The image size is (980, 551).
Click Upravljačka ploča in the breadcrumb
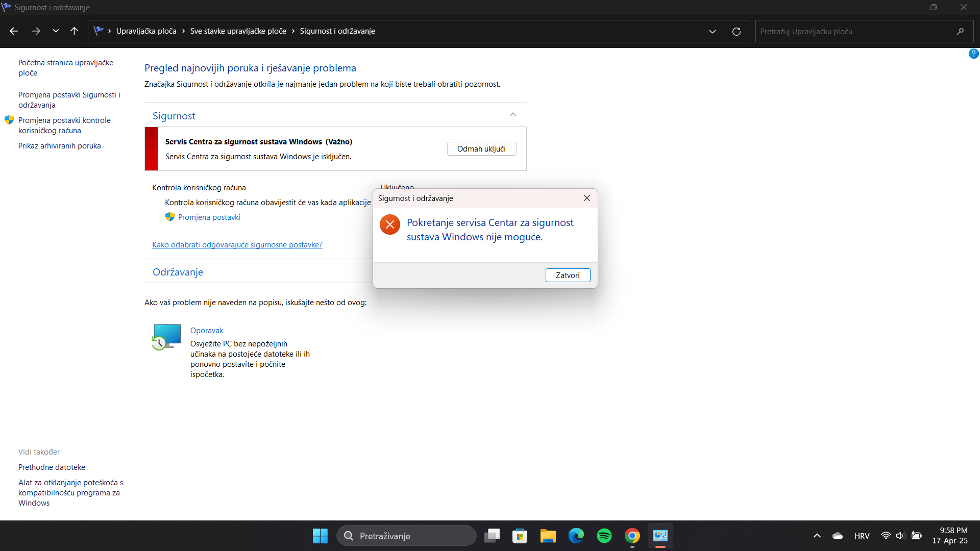[146, 31]
